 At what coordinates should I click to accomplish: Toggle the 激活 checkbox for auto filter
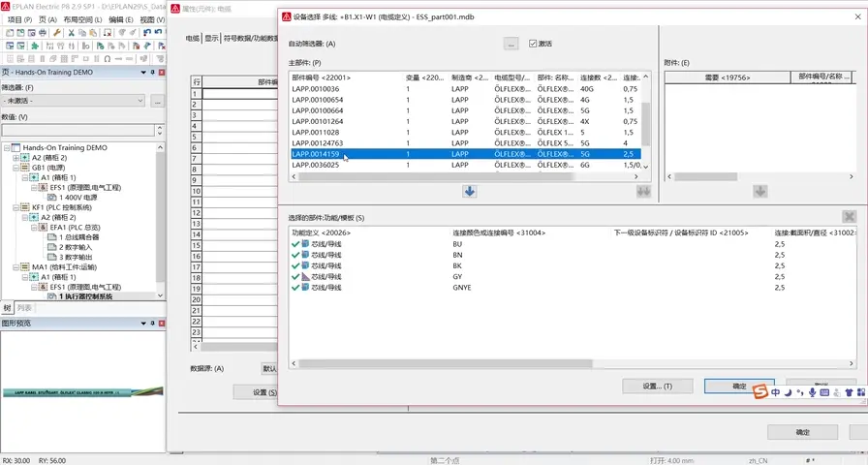533,44
